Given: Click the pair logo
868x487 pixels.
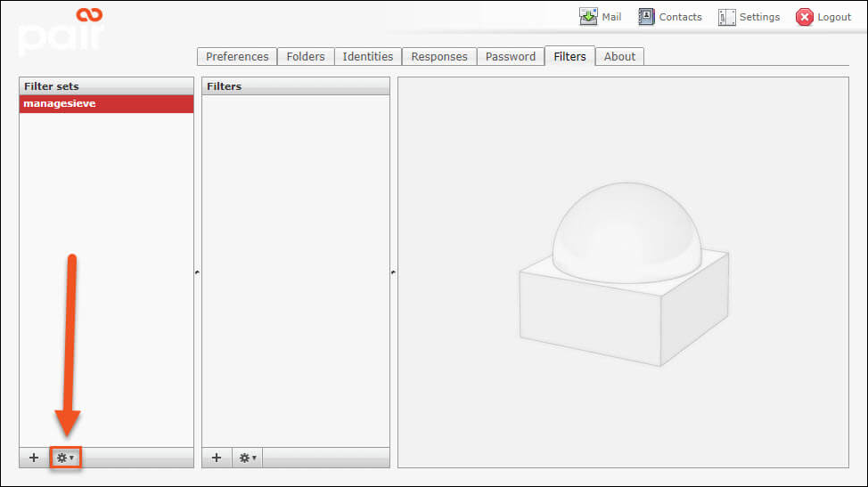Looking at the screenshot, I should (61, 31).
